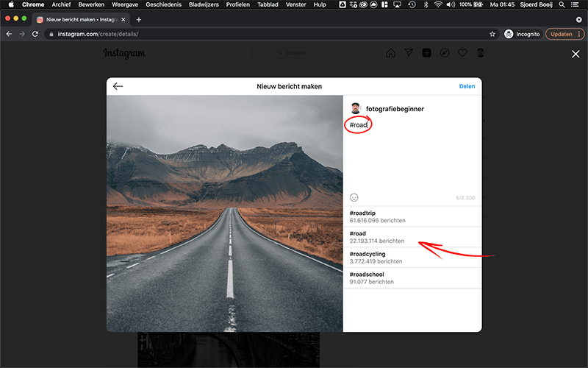Select the Nieuw bericht maken browser tab

coord(82,20)
